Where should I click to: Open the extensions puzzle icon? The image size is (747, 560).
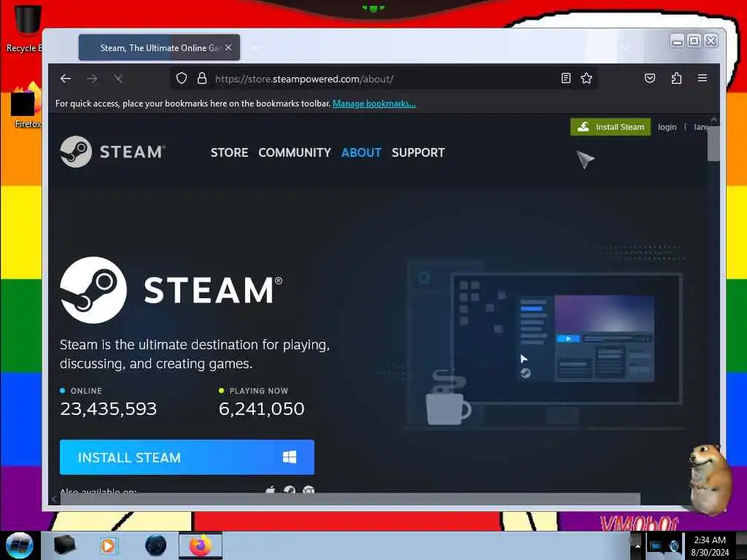click(676, 78)
